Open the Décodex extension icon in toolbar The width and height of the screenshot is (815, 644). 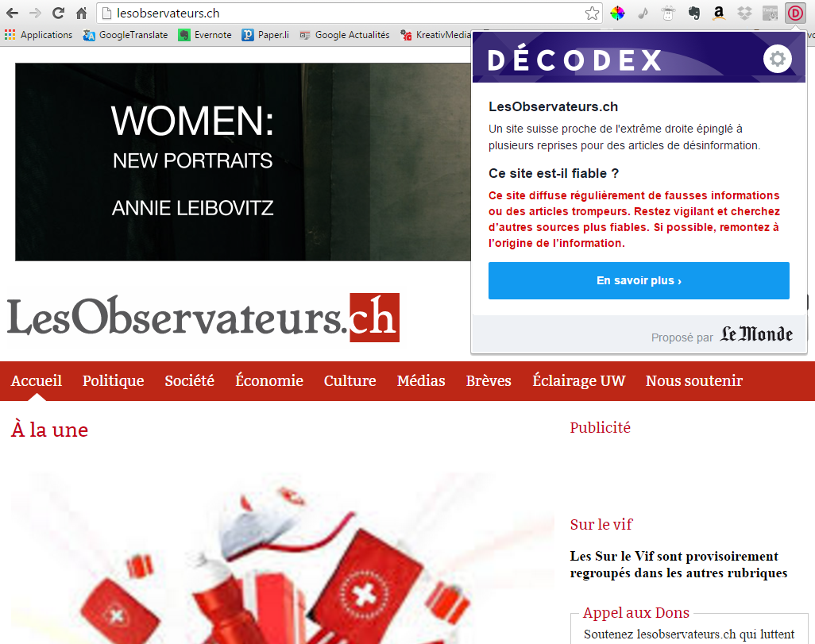[794, 13]
